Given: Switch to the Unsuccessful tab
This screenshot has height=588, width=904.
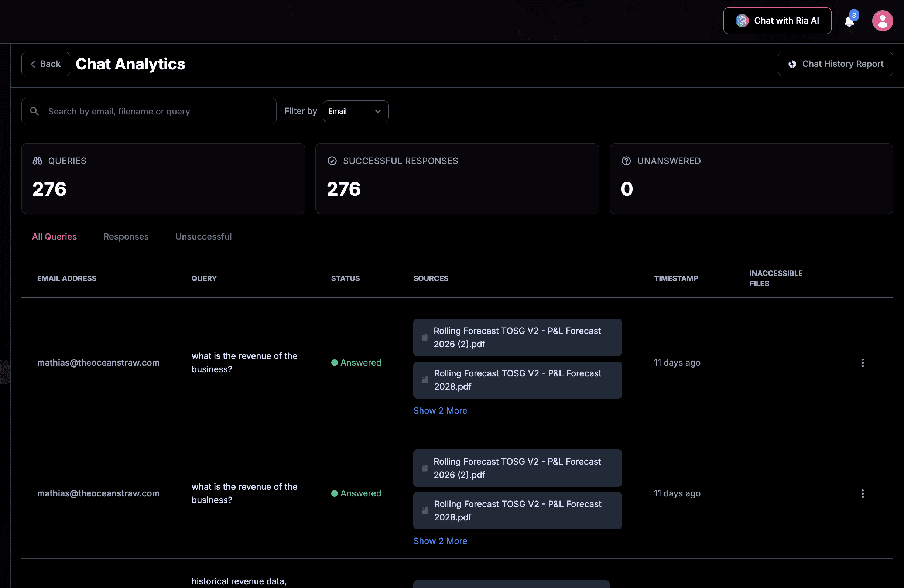Looking at the screenshot, I should click(203, 237).
